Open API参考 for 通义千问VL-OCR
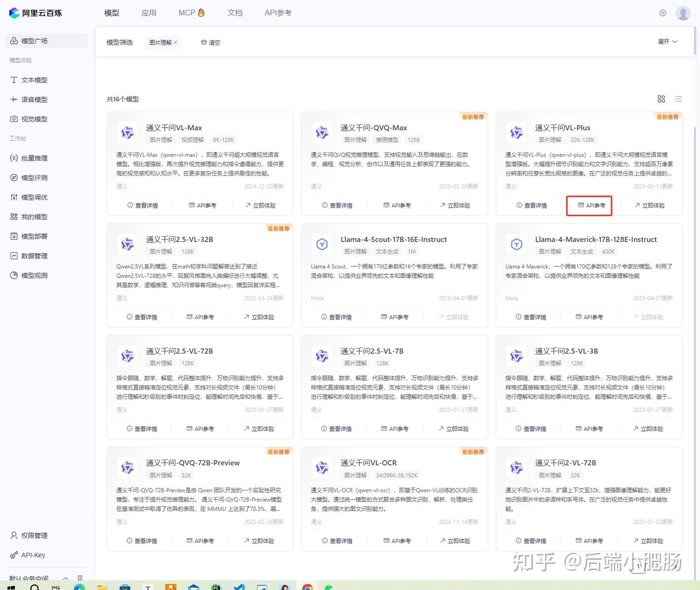 (397, 541)
